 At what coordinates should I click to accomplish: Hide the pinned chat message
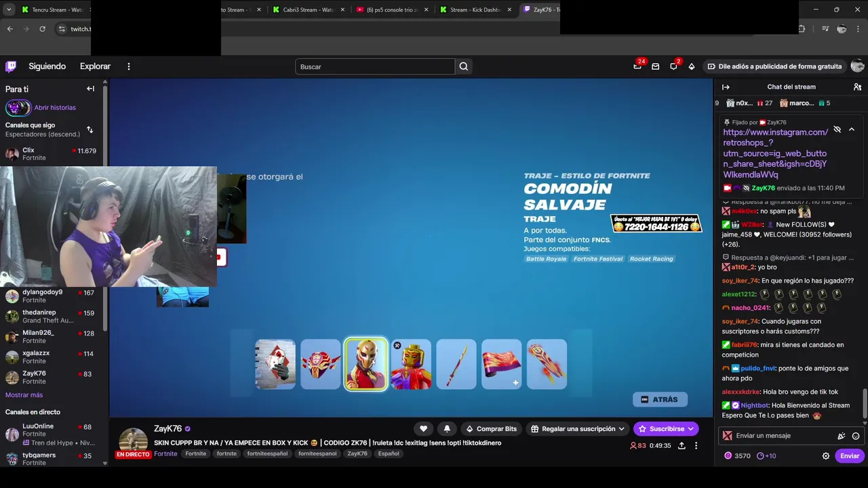(x=837, y=129)
